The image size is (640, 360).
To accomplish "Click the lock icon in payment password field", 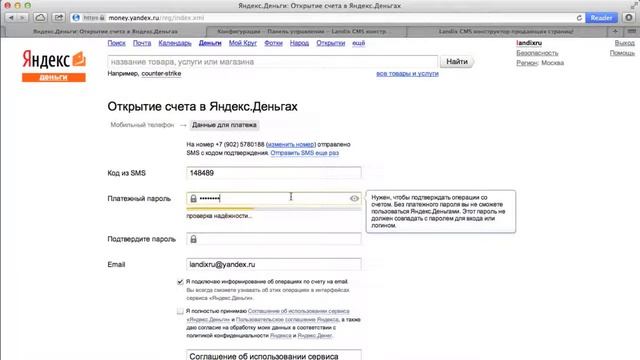I will [x=193, y=198].
